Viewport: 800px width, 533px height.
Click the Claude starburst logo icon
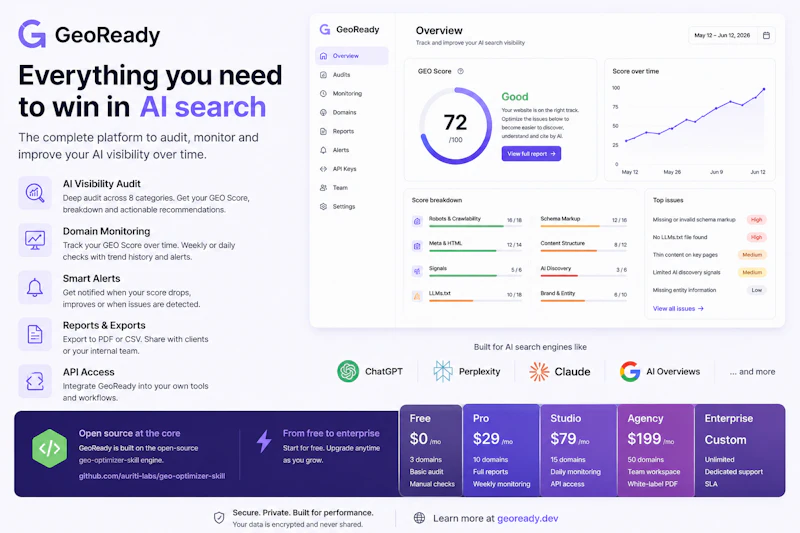tap(539, 372)
